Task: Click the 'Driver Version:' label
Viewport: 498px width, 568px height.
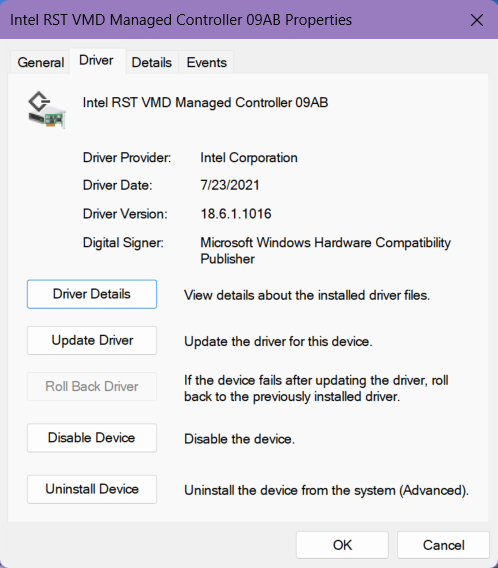Action: [125, 214]
